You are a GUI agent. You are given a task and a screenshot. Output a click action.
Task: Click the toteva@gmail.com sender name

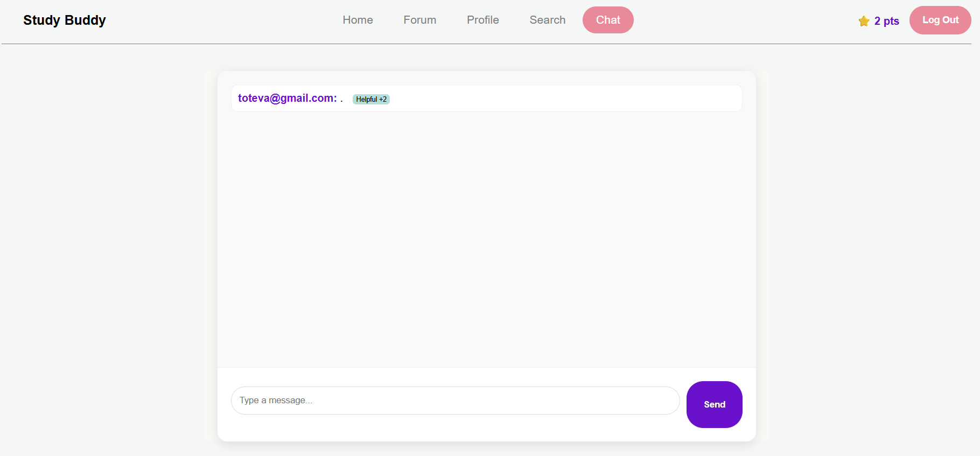click(x=287, y=98)
